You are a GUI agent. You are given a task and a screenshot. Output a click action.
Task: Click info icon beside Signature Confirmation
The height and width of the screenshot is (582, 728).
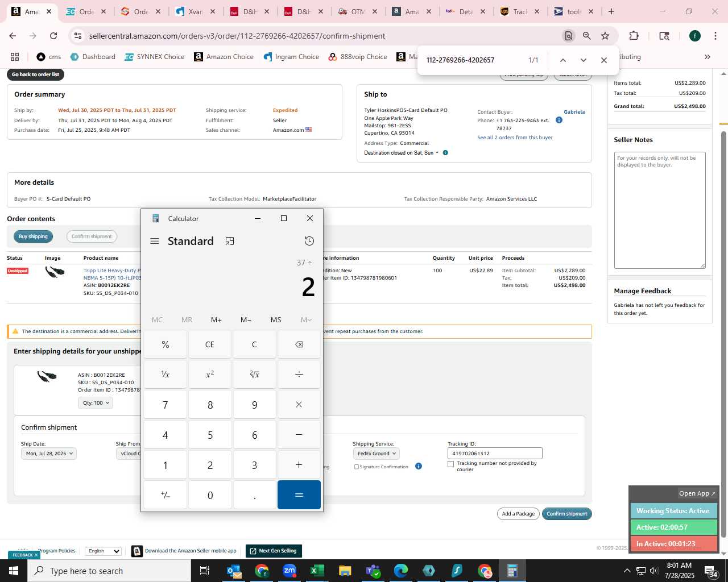click(419, 466)
